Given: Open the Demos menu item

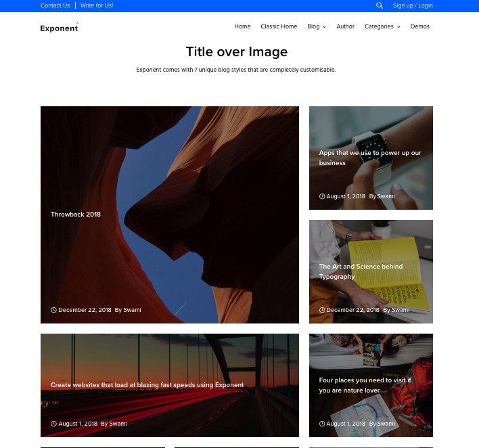Looking at the screenshot, I should (419, 26).
